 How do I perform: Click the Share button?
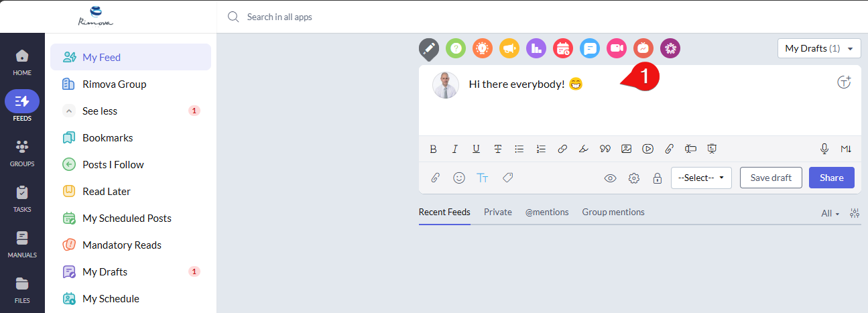[x=831, y=178]
